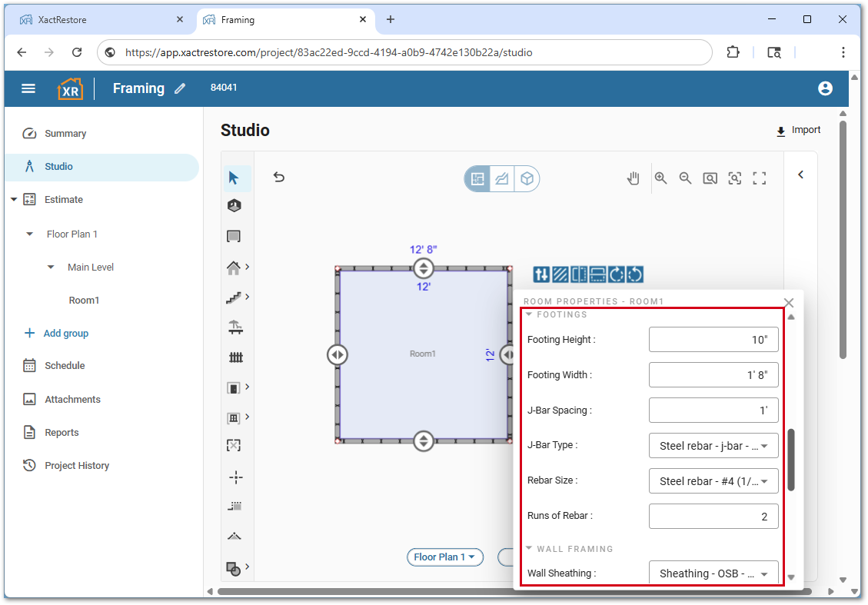This screenshot has width=868, height=605.
Task: Activate the pan hand tool
Action: pyautogui.click(x=633, y=178)
